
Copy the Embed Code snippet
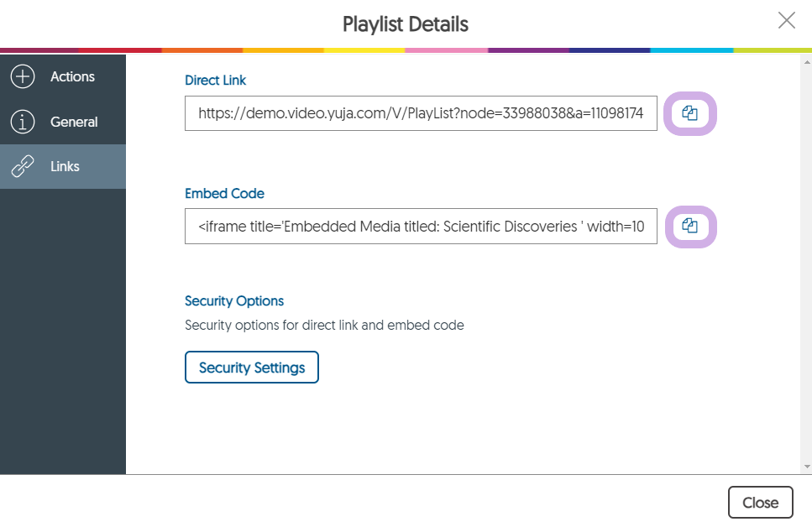689,227
